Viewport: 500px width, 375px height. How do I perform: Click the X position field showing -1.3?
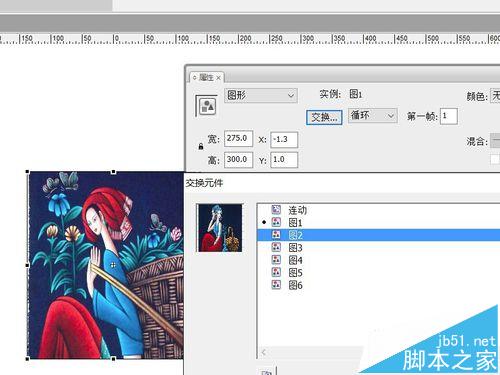pos(284,139)
